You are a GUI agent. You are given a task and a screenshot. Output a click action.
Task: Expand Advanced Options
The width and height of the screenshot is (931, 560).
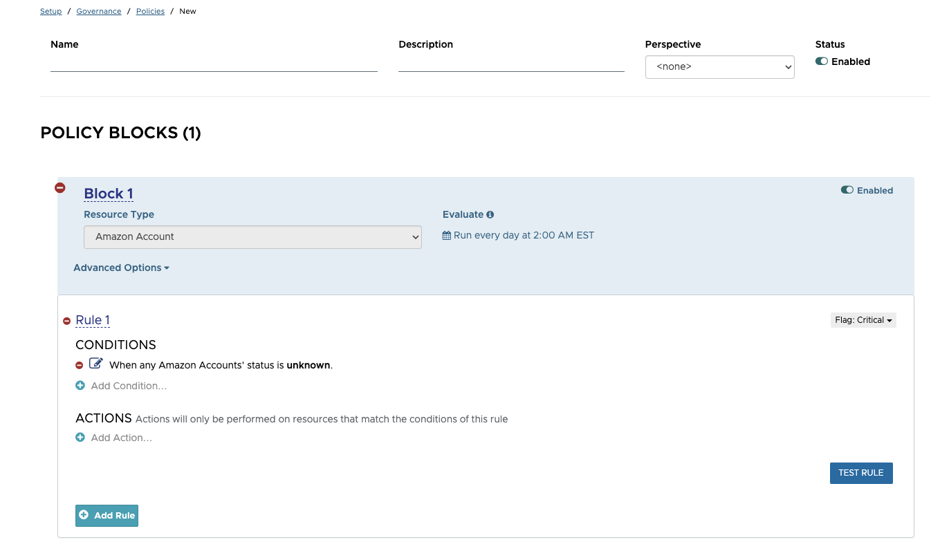tap(121, 268)
